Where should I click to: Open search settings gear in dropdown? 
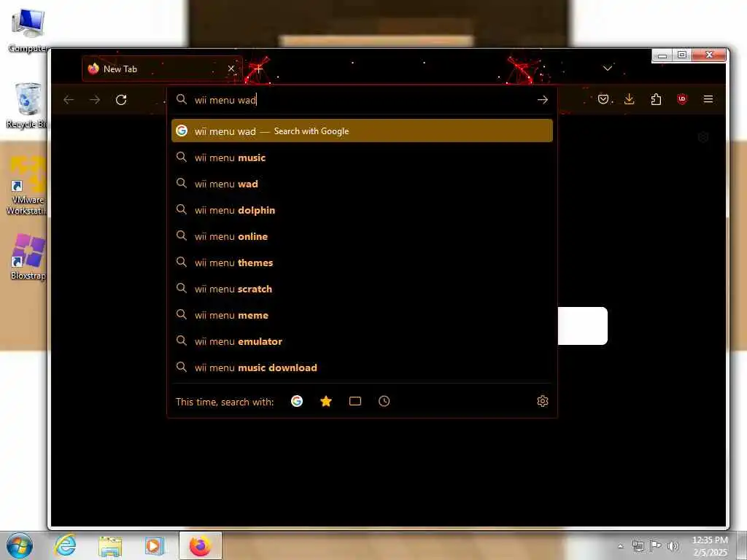pos(542,402)
